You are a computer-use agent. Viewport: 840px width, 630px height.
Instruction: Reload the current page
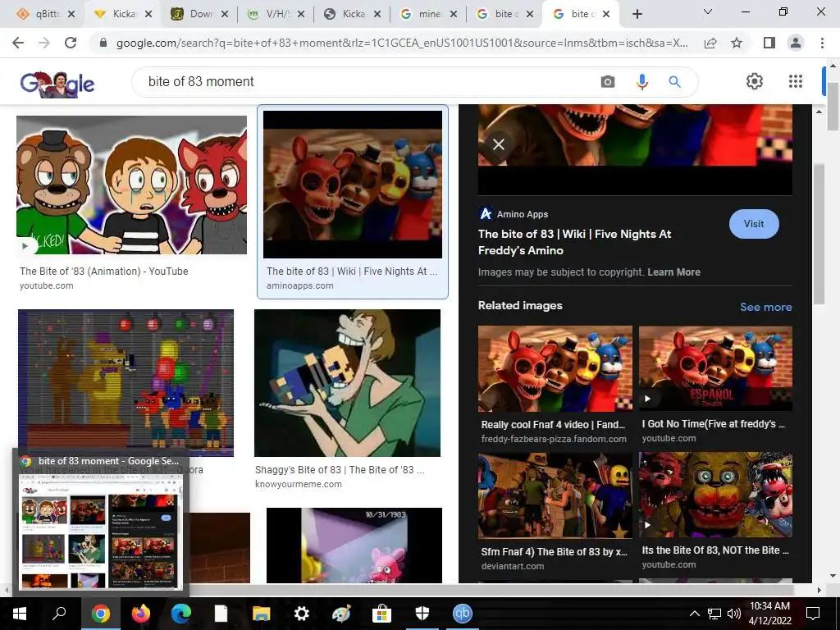(x=71, y=43)
